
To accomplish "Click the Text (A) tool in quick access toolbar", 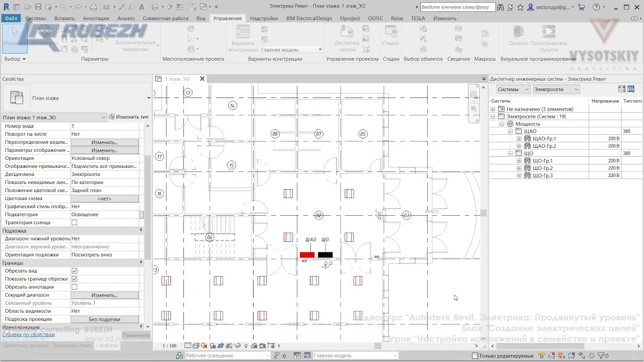I will [141, 7].
